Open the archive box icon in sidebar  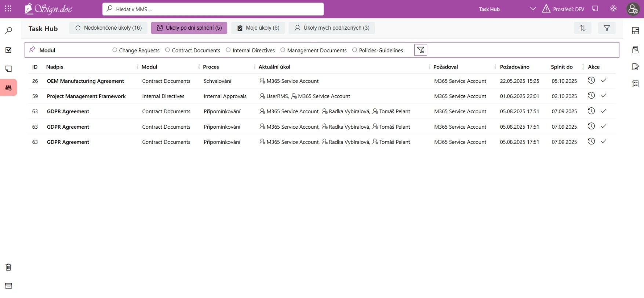coord(8,286)
